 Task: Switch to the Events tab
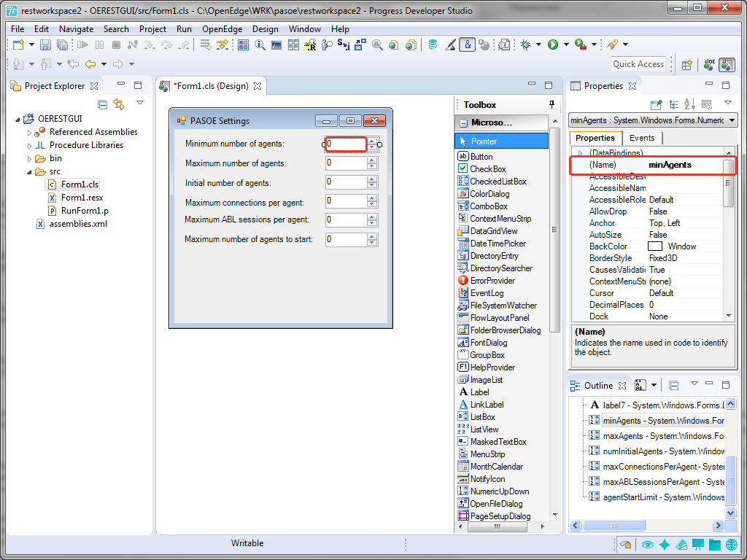tap(642, 138)
